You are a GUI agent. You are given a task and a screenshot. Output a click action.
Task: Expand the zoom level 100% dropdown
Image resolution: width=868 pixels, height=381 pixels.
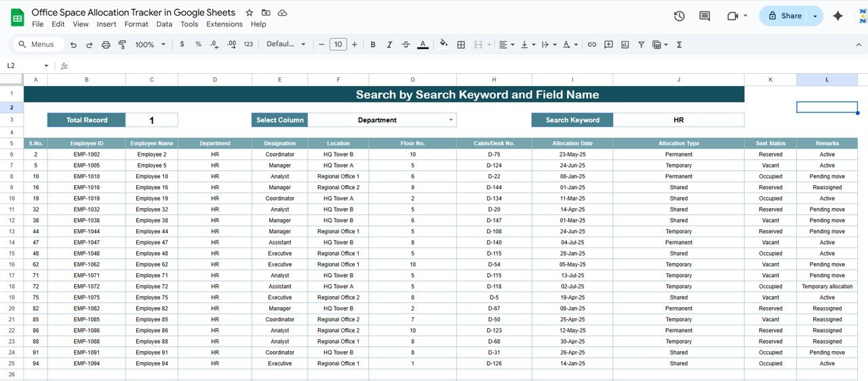click(151, 45)
